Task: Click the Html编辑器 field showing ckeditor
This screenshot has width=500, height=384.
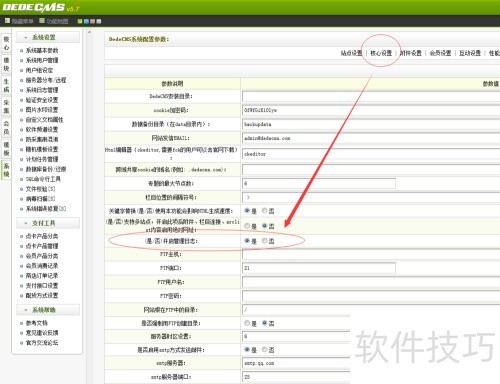Action: click(371, 154)
